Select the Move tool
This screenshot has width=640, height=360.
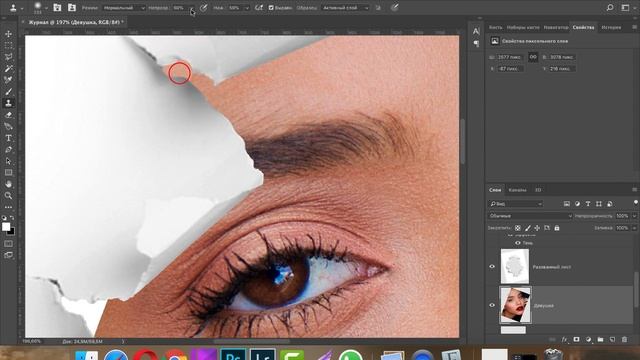tap(8, 34)
